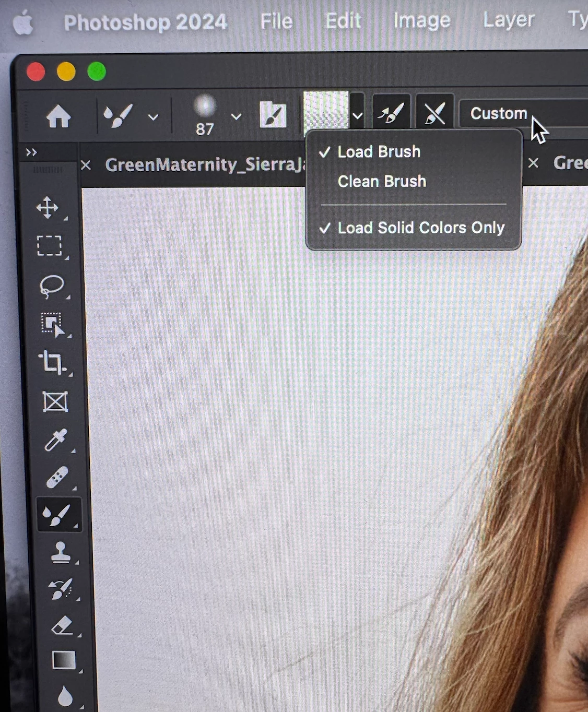Toggle the Brush Settings panel icon
This screenshot has height=712, width=588.
tap(273, 115)
